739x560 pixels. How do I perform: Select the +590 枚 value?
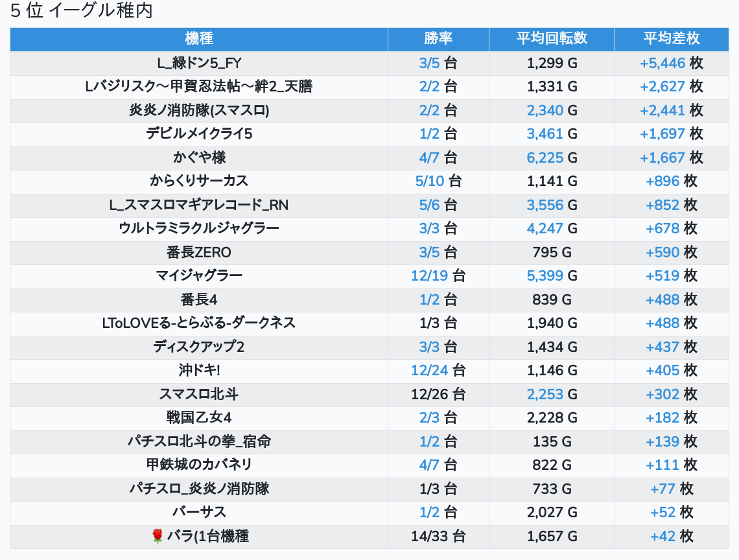tap(672, 252)
